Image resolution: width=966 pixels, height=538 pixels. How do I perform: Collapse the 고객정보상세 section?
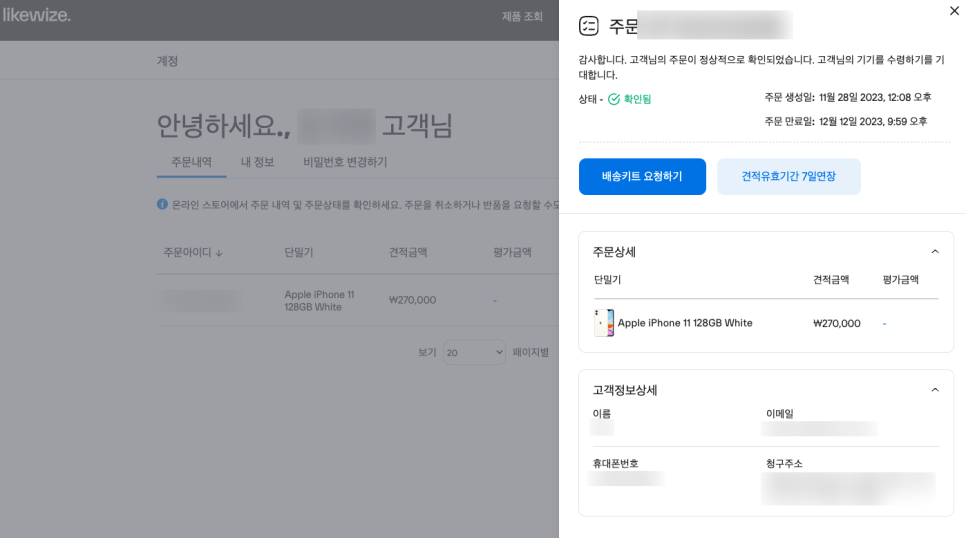[x=935, y=389]
